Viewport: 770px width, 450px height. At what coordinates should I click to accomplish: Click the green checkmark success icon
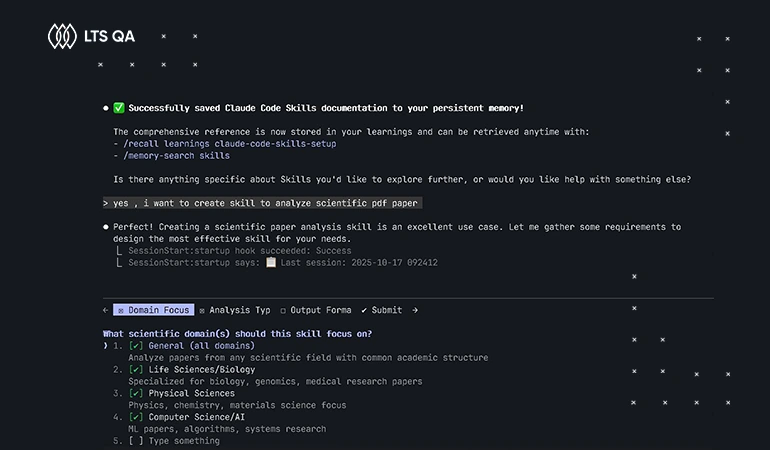pyautogui.click(x=119, y=108)
